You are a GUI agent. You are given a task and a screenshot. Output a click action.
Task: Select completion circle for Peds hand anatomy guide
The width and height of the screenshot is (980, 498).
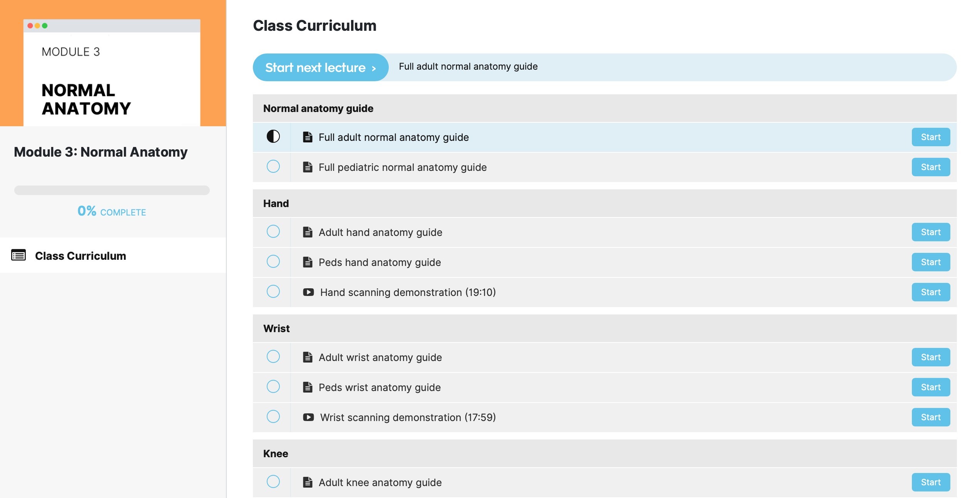click(273, 261)
